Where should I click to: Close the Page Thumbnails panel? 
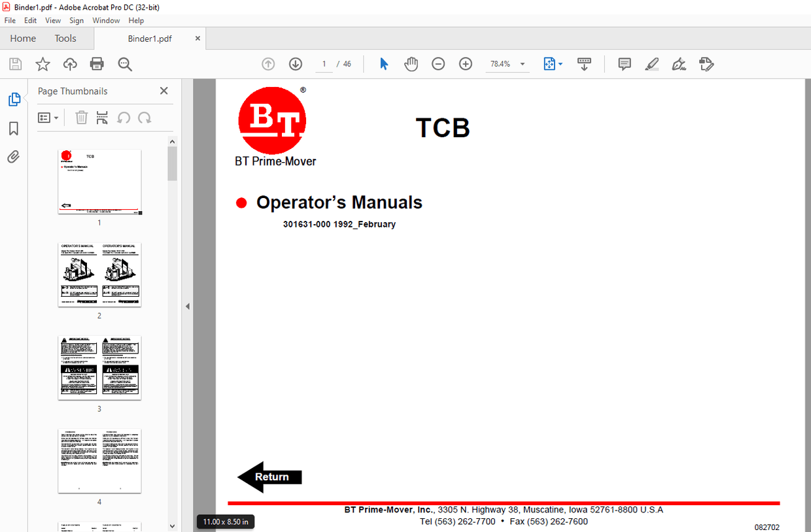(164, 91)
